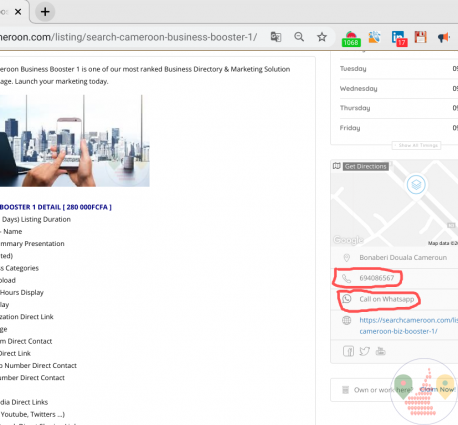Image resolution: width=458 pixels, height=425 pixels.
Task: Click the address bar URL
Action: (128, 37)
